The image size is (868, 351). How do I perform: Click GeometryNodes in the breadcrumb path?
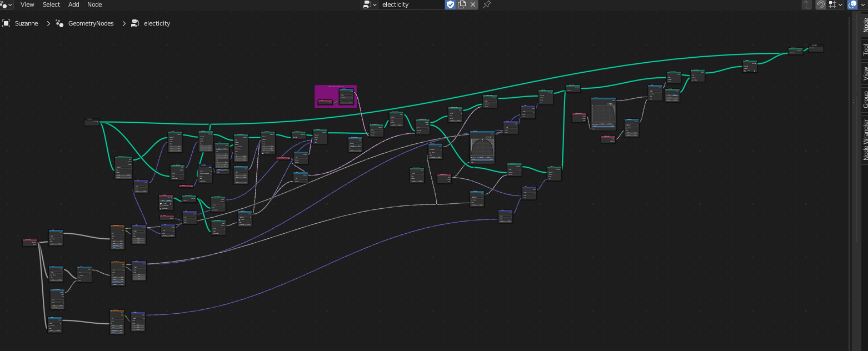click(91, 23)
